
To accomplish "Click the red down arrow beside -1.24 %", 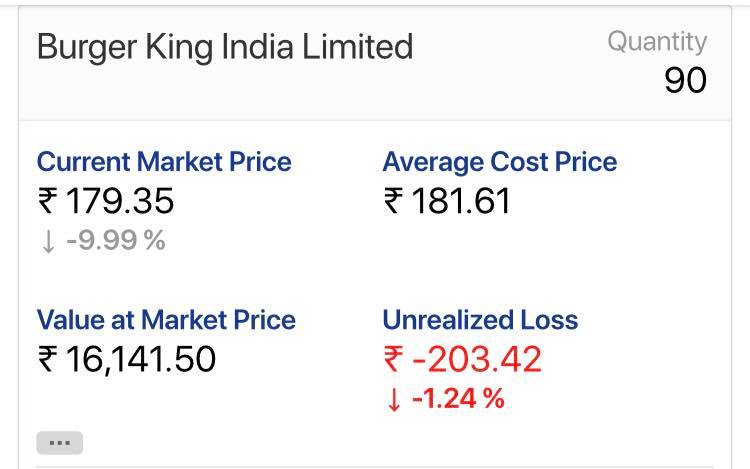I will point(394,400).
